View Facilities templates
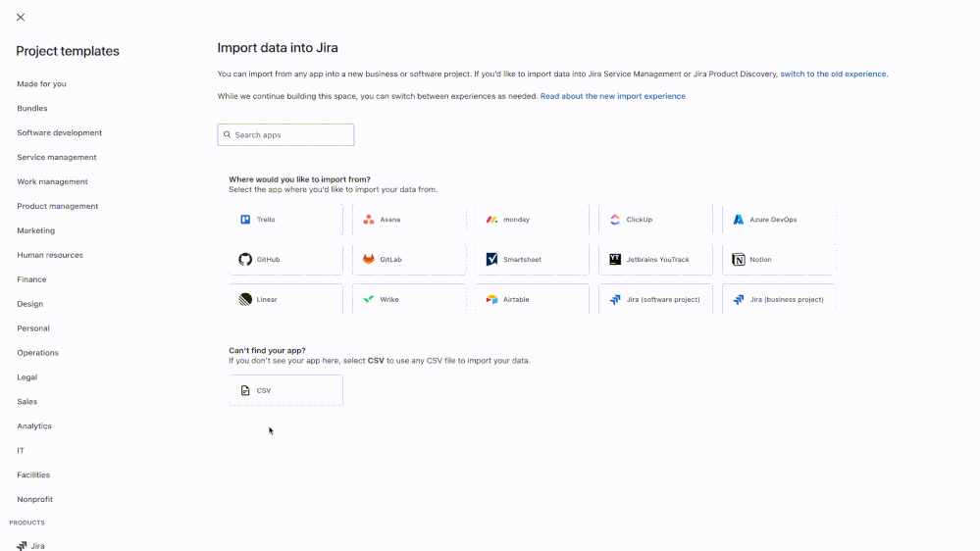Screen dimensions: 980x551 (33, 475)
